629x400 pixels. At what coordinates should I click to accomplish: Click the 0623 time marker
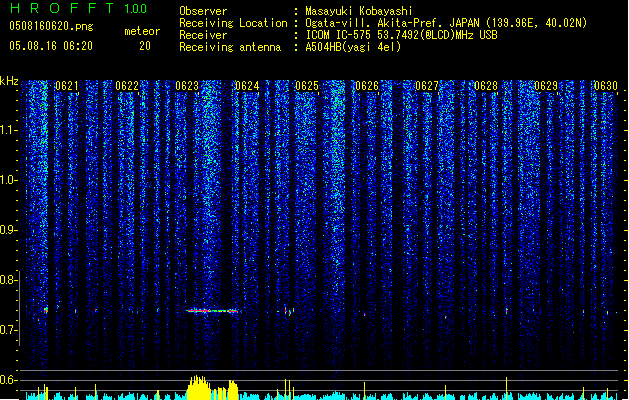[187, 86]
